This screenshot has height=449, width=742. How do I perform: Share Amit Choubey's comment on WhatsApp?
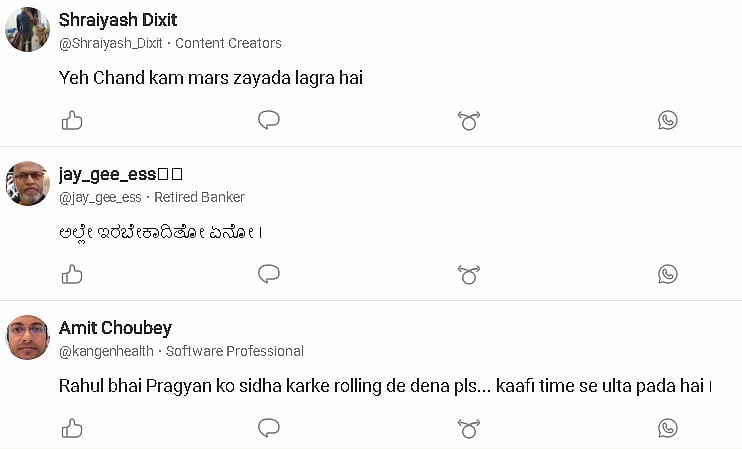668,428
